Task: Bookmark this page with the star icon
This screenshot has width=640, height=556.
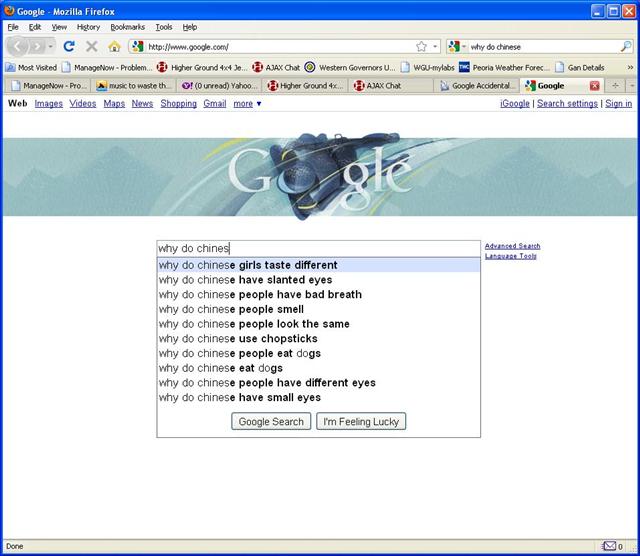Action: (x=421, y=46)
